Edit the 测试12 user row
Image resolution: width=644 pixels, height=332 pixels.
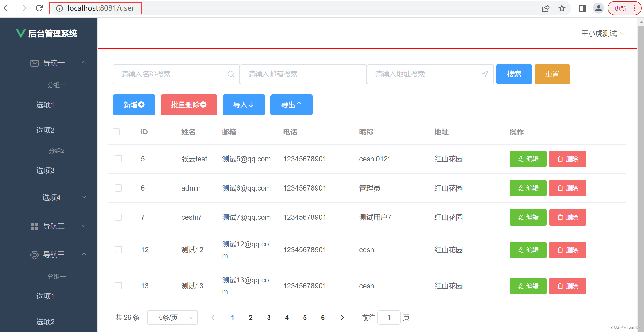point(528,250)
